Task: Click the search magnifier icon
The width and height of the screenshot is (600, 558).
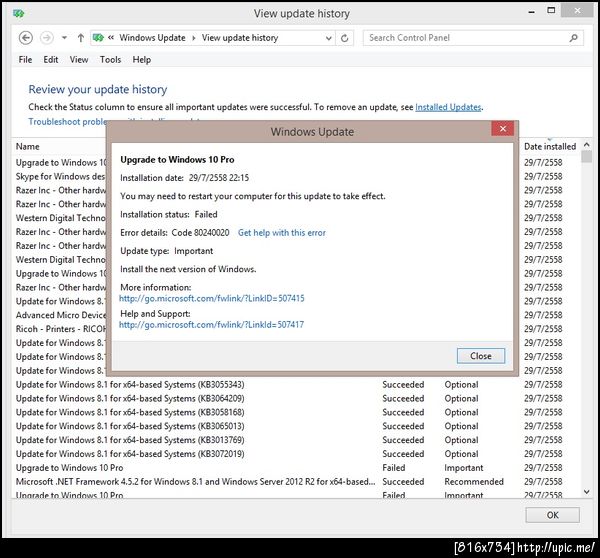Action: click(573, 38)
